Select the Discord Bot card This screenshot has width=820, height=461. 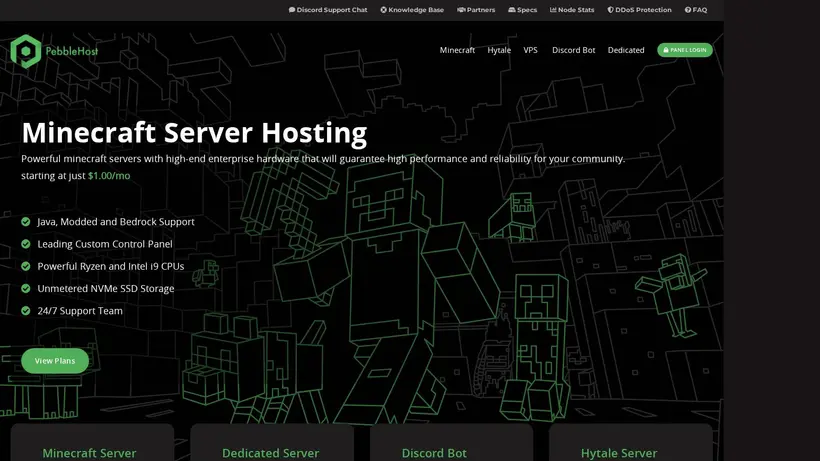[451, 443]
